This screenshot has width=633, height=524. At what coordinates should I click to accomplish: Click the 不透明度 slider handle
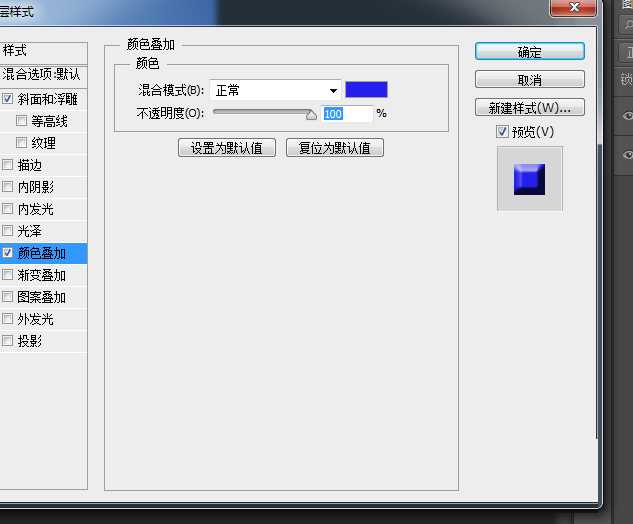[311, 115]
